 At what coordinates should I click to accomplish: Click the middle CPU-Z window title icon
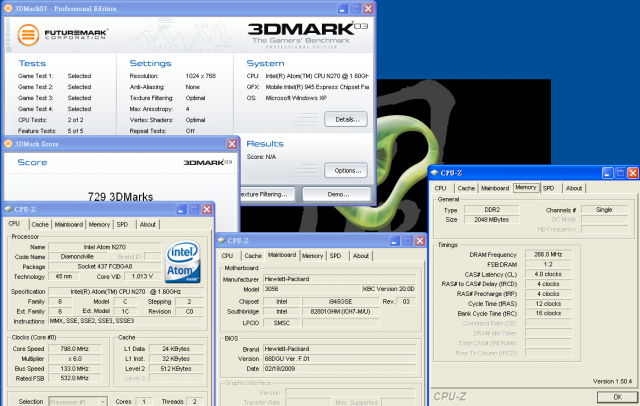(221, 241)
